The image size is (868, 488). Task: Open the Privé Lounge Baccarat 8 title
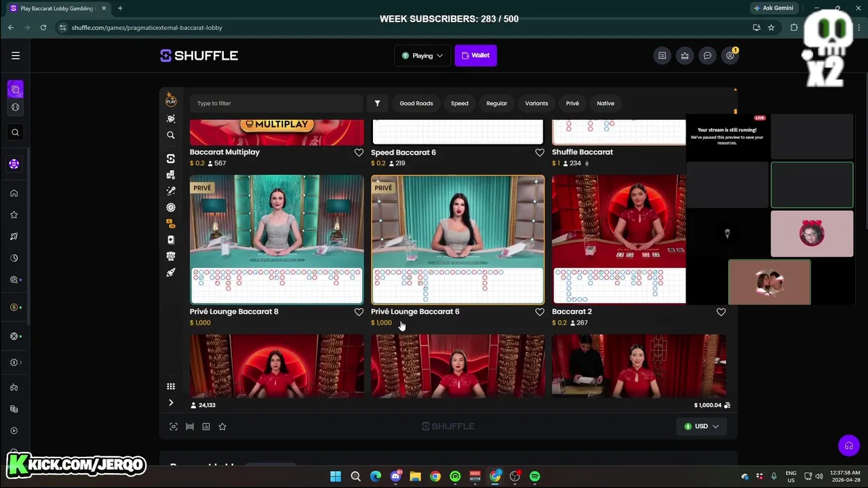234,312
